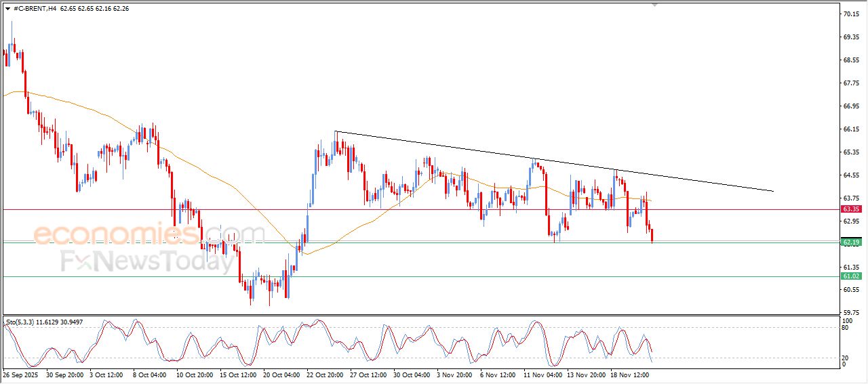The width and height of the screenshot is (868, 384).
Task: Click the 70.15 price scale value
Action: coord(850,14)
